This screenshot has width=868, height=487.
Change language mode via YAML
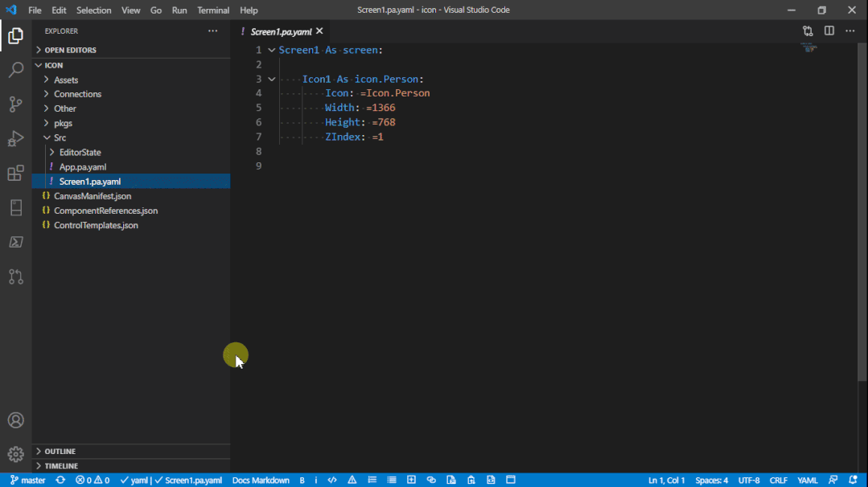(807, 480)
